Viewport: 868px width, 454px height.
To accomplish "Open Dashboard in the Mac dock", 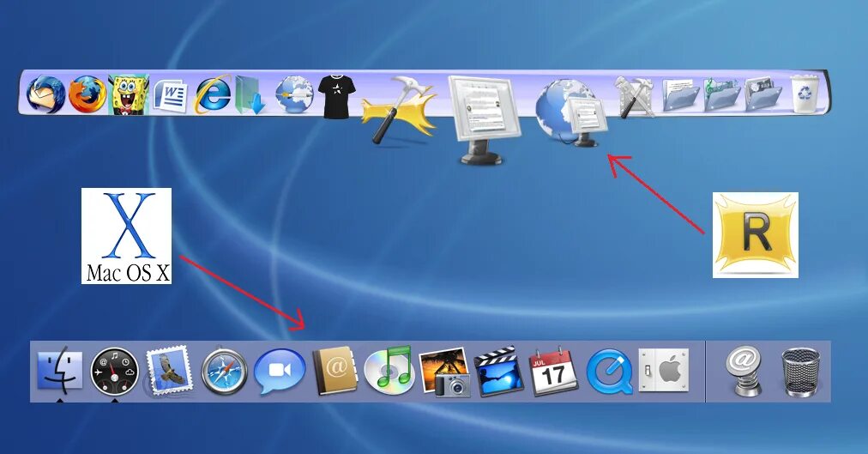I will [x=115, y=371].
